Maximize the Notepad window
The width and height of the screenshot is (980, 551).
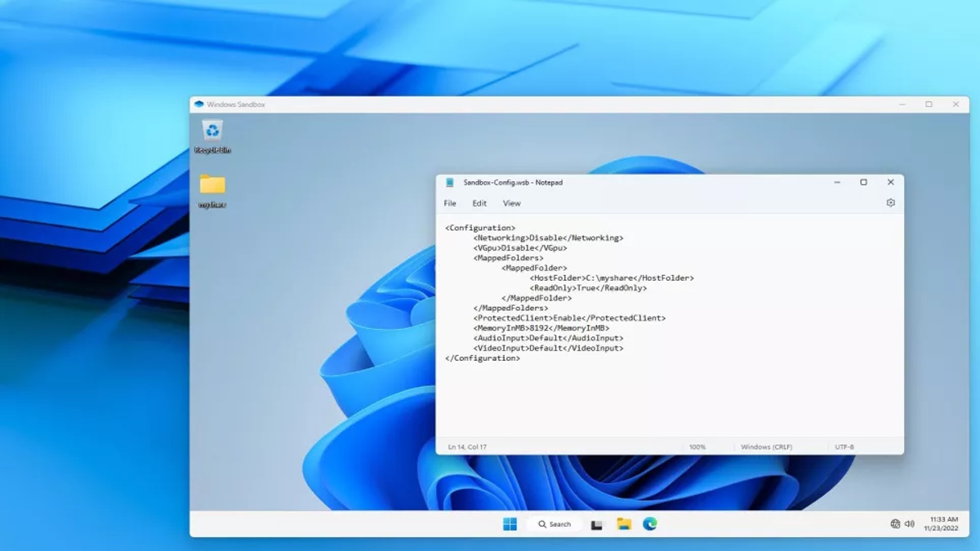pos(863,183)
